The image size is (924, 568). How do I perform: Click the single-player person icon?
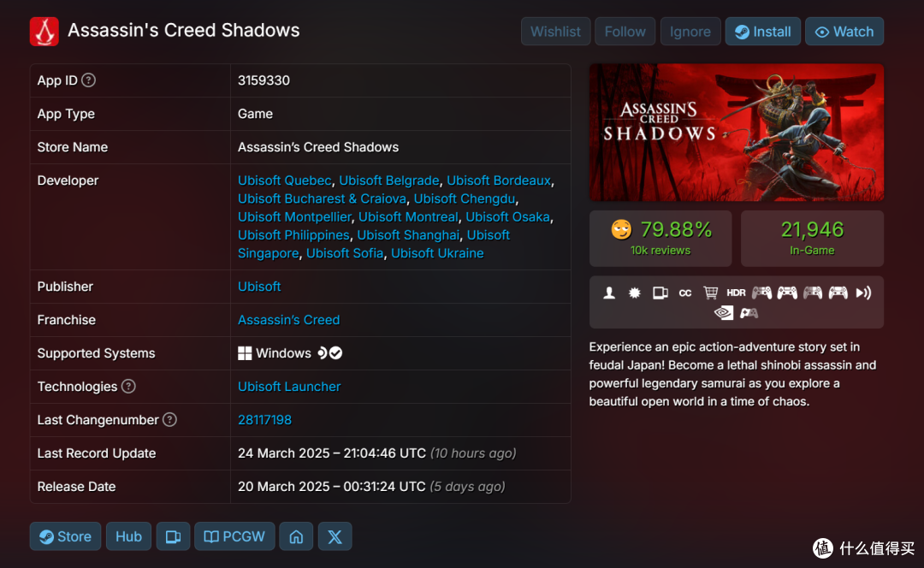(x=609, y=293)
